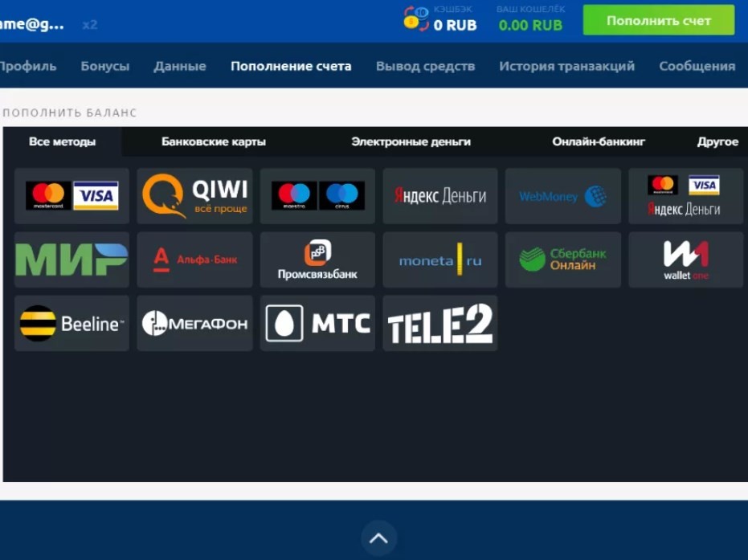Choose Alfa-Bank online banking option

tap(194, 260)
